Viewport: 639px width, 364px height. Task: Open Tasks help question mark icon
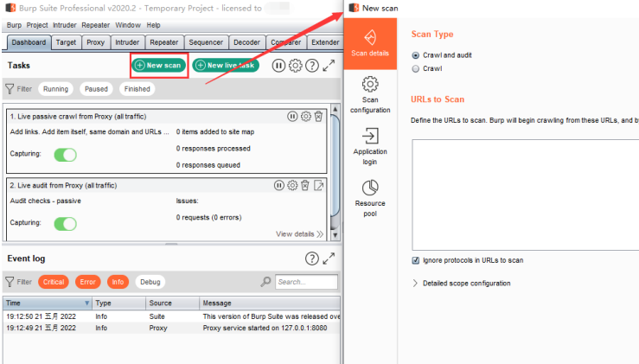[x=312, y=65]
